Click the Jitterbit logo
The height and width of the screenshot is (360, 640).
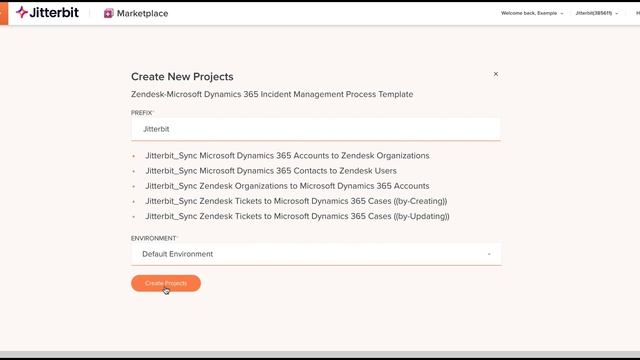(47, 13)
